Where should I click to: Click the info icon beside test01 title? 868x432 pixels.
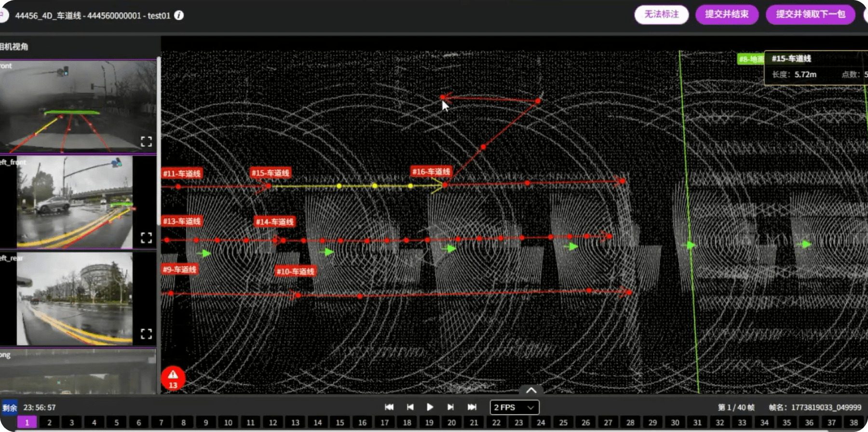pos(179,15)
